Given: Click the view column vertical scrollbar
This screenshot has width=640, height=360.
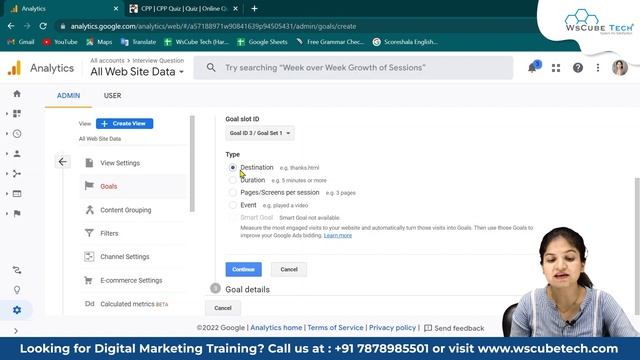Looking at the screenshot, I should (x=192, y=163).
